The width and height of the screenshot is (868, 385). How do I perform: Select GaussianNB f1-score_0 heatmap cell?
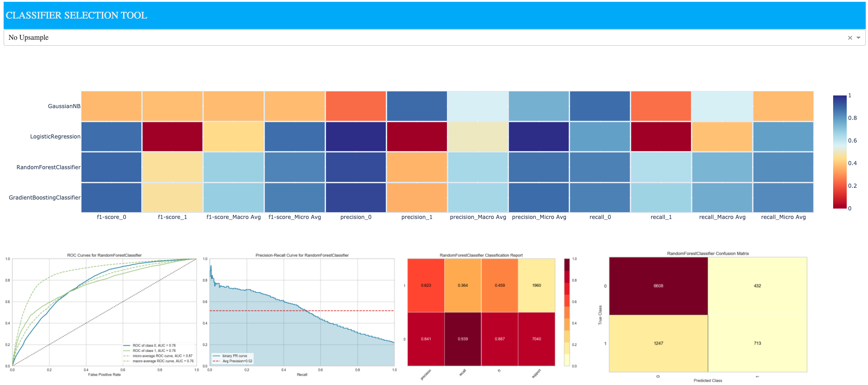pos(111,106)
